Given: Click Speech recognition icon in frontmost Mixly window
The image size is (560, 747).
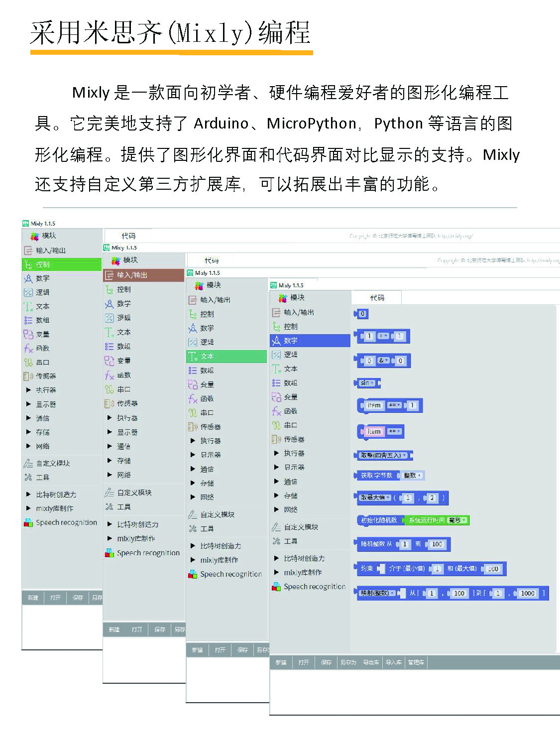Looking at the screenshot, I should pyautogui.click(x=276, y=587).
